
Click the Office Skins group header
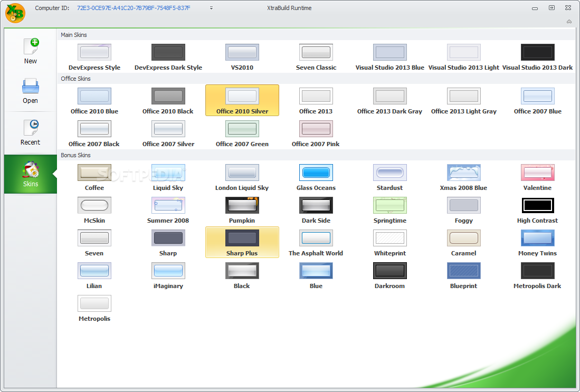click(x=316, y=79)
